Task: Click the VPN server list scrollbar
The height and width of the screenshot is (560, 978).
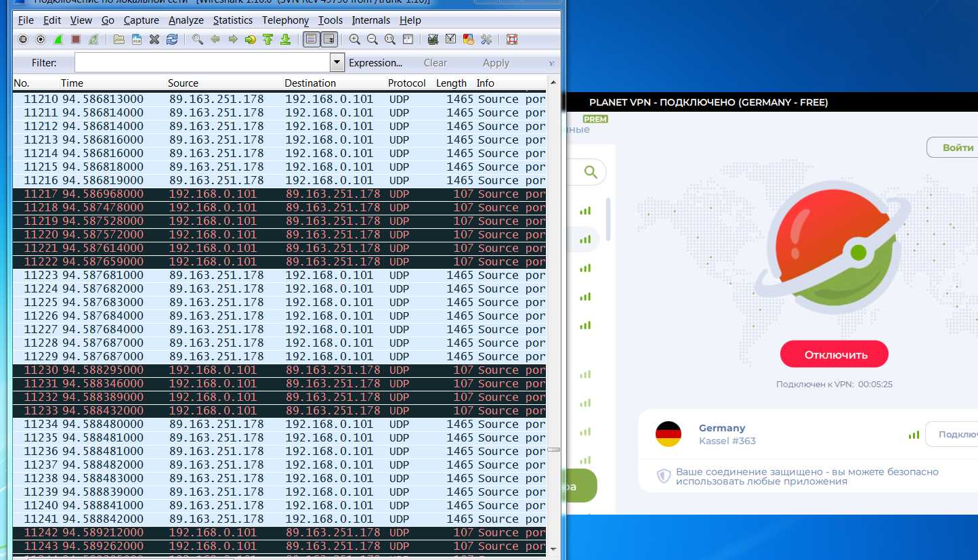Action: (608, 218)
